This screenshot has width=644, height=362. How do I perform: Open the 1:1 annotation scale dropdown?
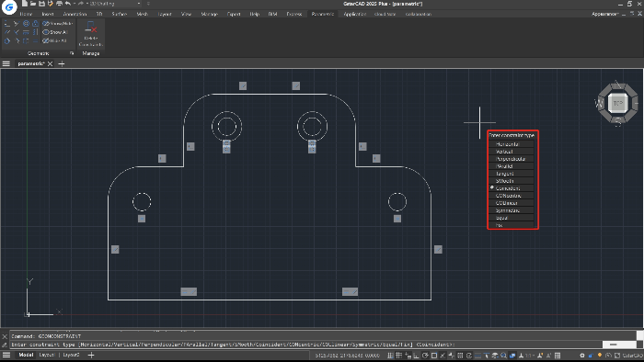tap(529, 356)
